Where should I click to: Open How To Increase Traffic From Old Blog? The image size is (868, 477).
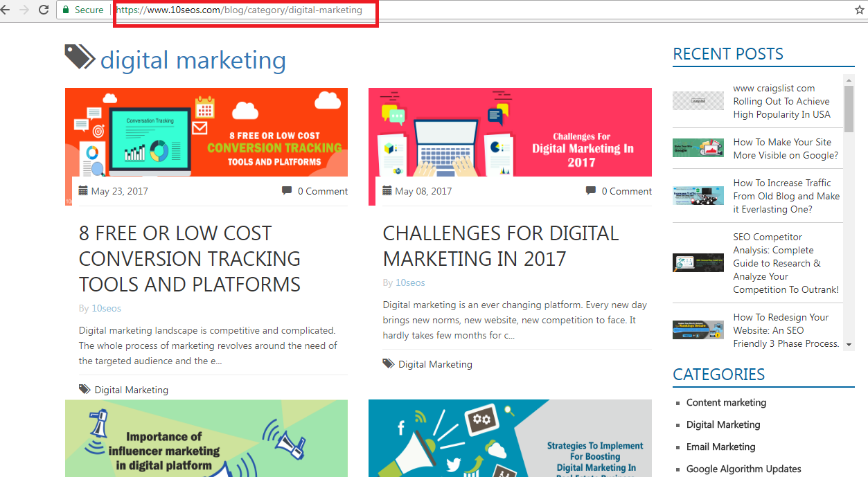(x=786, y=196)
